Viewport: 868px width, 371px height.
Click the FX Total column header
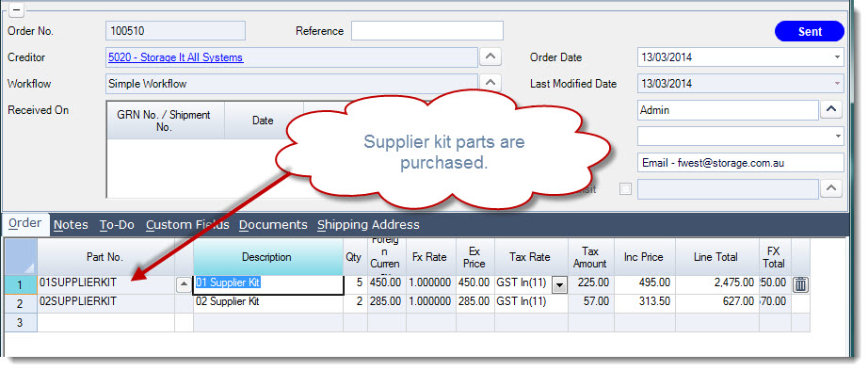[774, 257]
